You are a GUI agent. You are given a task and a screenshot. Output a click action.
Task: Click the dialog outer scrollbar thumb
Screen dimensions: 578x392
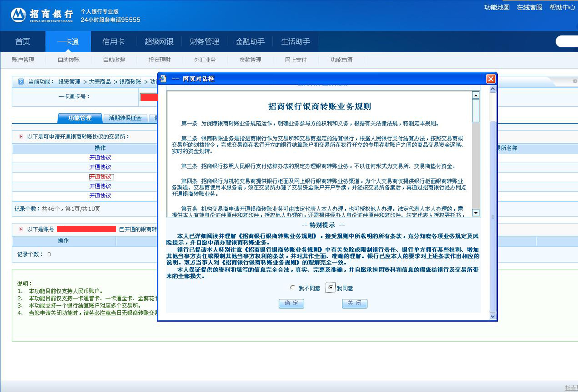pyautogui.click(x=492, y=217)
